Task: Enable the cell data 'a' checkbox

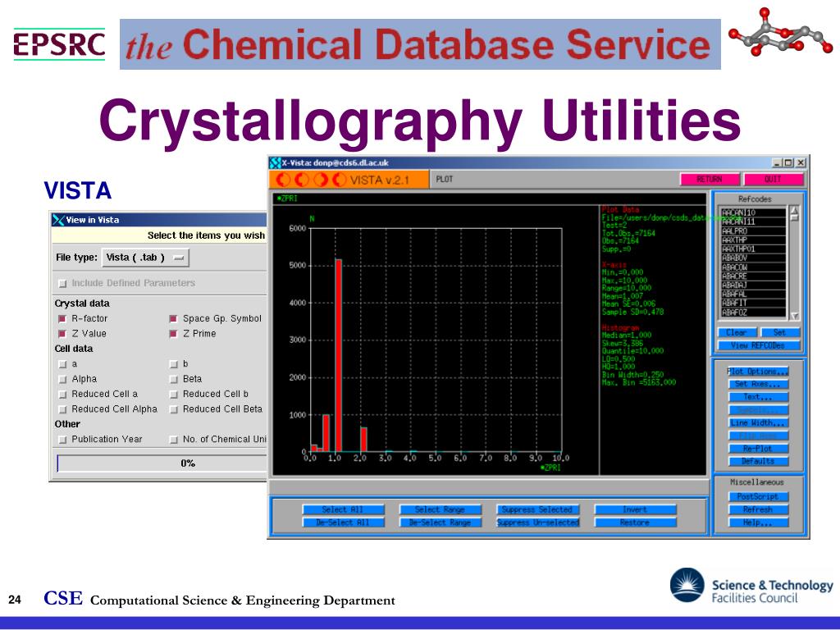Action: pos(62,364)
